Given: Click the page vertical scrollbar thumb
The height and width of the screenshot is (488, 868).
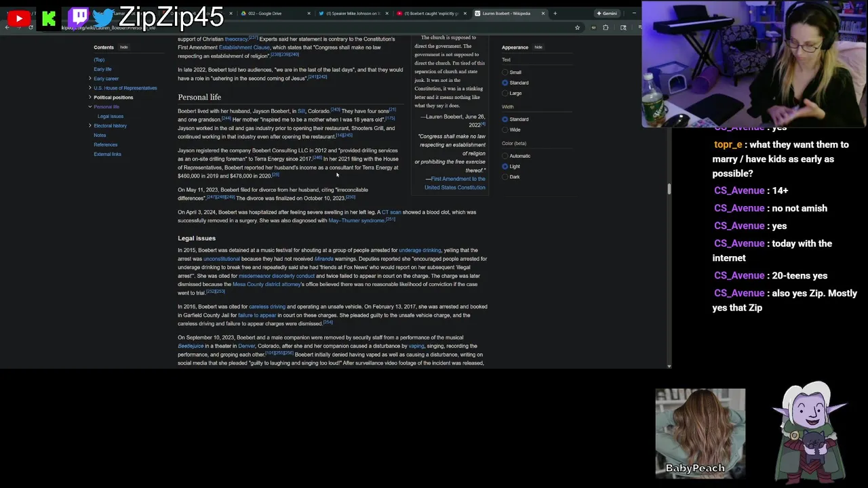Looking at the screenshot, I should tap(669, 189).
